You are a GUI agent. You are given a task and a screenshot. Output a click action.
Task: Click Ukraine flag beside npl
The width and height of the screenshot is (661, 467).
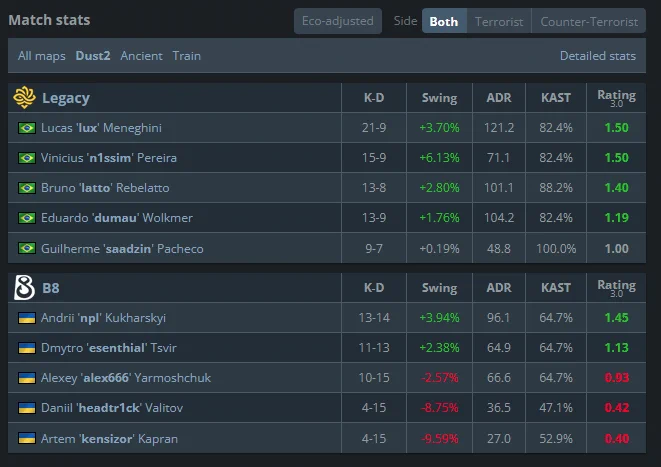tap(27, 318)
